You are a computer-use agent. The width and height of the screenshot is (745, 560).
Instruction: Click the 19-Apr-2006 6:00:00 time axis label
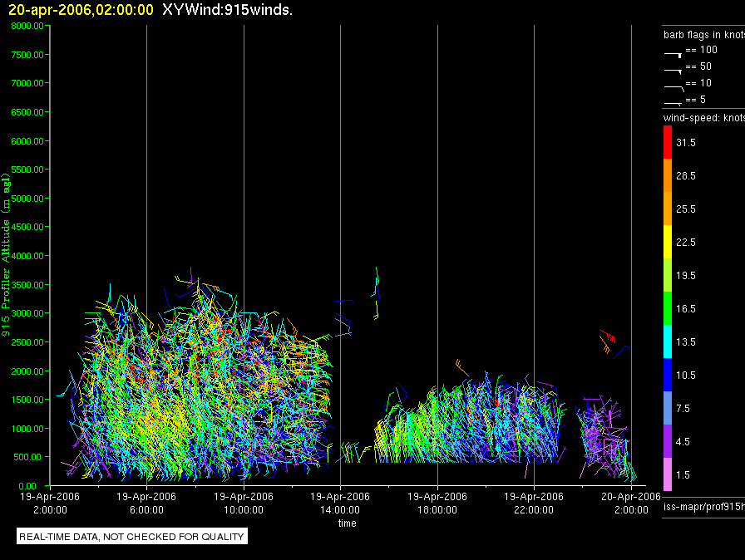(146, 503)
